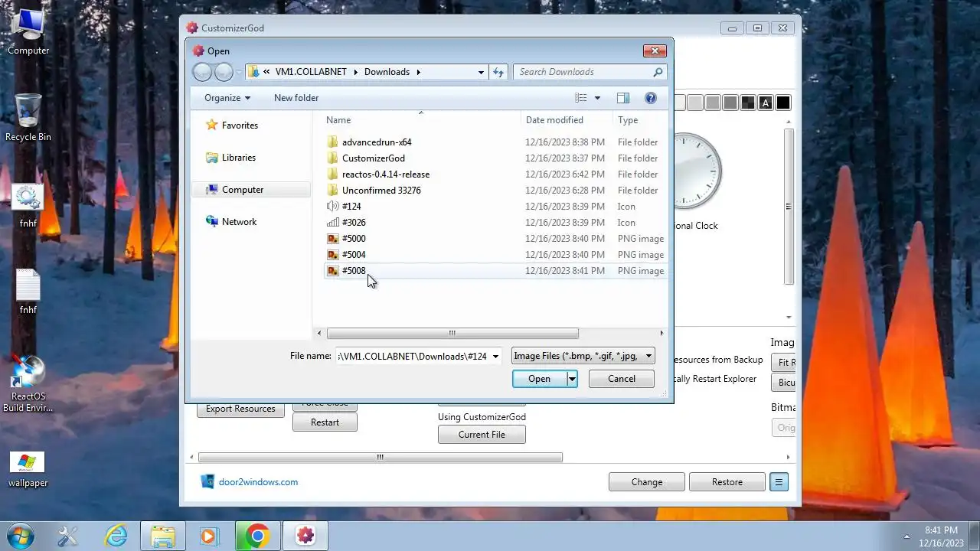Image resolution: width=980 pixels, height=551 pixels.
Task: Click the File name text field
Action: (x=412, y=356)
